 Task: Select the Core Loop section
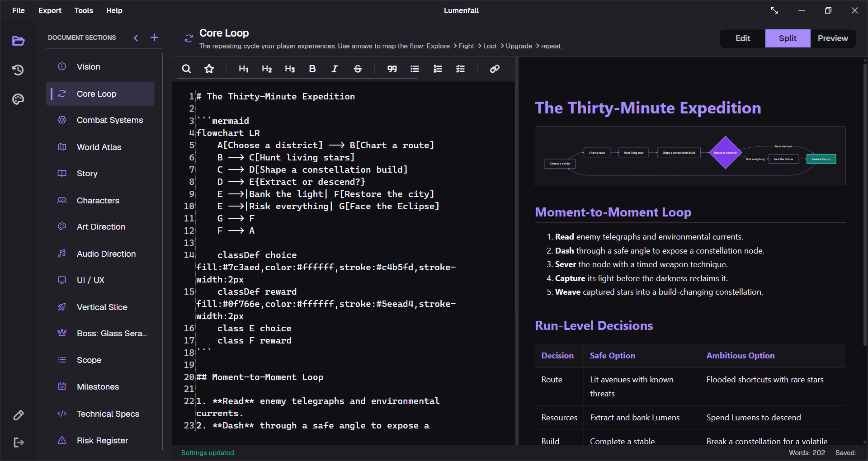point(100,94)
